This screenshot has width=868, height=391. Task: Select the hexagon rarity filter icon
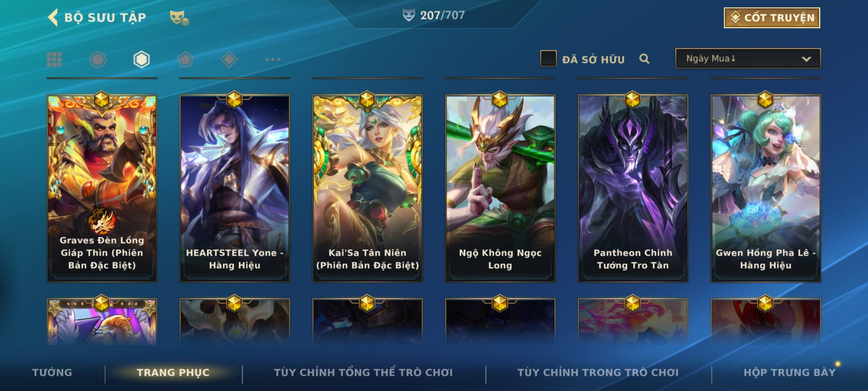tap(141, 59)
